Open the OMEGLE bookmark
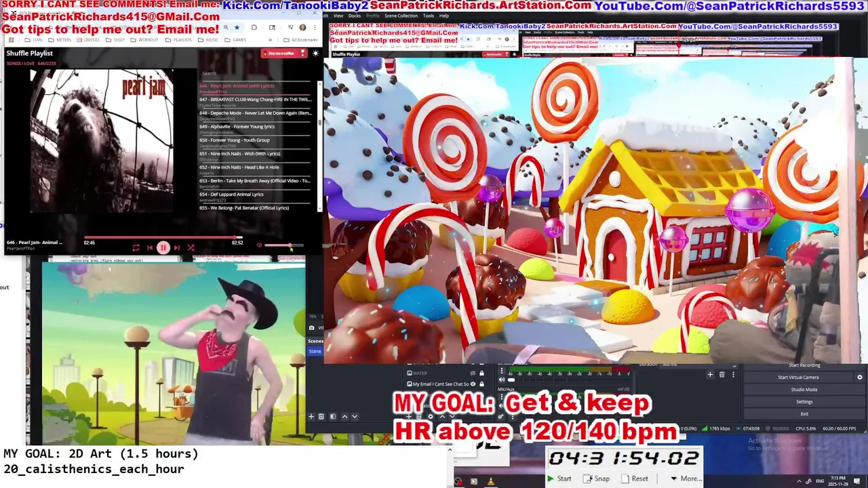This screenshot has width=868, height=488. pos(88,40)
